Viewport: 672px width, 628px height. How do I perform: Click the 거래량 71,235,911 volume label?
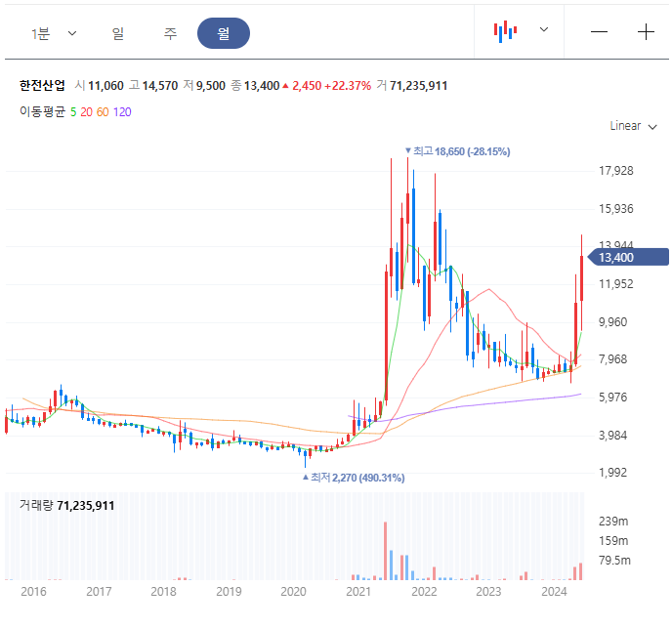tap(66, 505)
